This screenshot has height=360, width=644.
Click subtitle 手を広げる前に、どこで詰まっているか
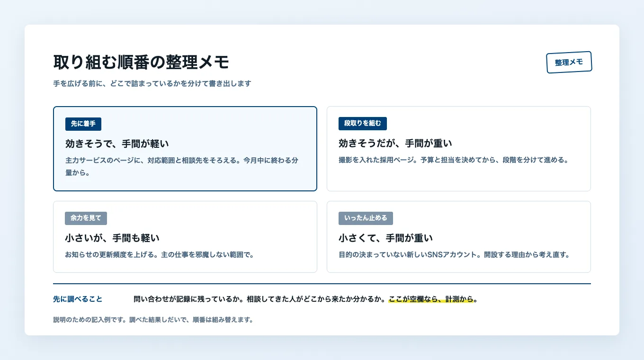pyautogui.click(x=152, y=83)
